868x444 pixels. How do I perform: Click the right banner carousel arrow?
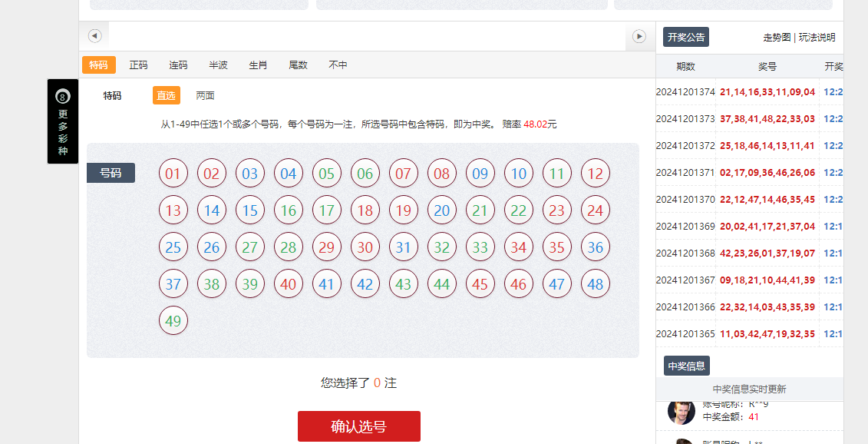638,35
